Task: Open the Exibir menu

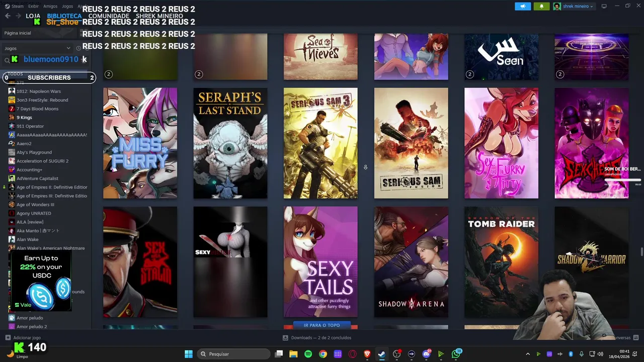Action: 33,6
